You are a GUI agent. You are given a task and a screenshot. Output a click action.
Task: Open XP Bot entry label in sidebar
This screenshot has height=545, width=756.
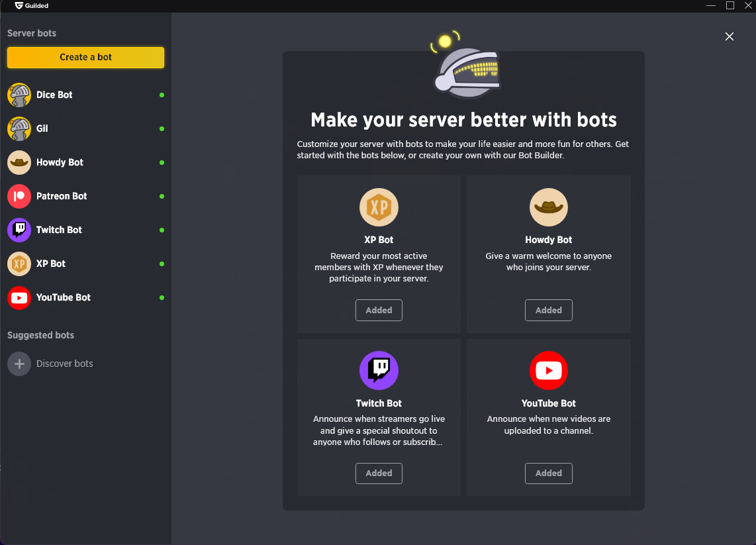tap(50, 264)
